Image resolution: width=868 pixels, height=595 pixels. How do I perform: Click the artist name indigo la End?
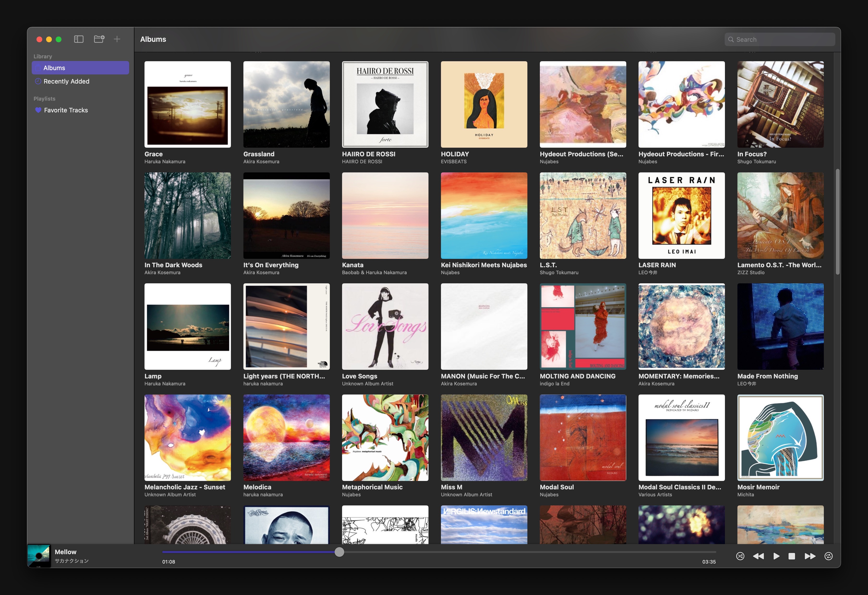coord(554,384)
